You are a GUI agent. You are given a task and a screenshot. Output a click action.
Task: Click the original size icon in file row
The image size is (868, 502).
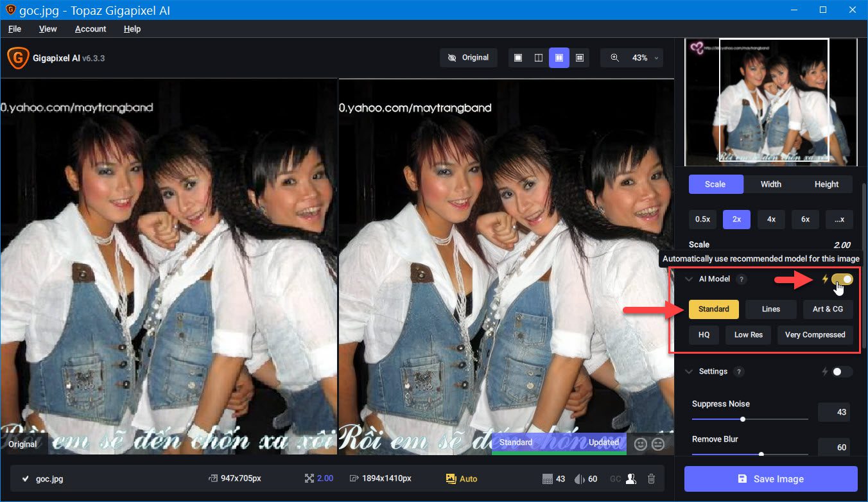tap(213, 479)
